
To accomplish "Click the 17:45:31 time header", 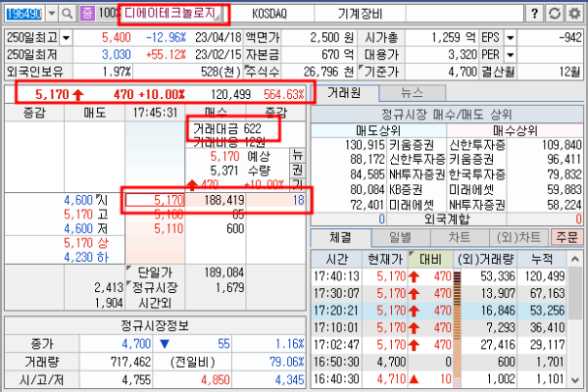I will point(155,113).
